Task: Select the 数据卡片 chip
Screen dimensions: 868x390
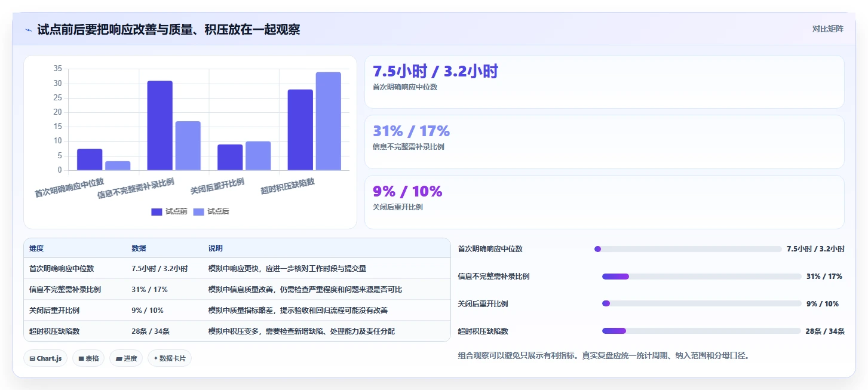Action: tap(170, 358)
